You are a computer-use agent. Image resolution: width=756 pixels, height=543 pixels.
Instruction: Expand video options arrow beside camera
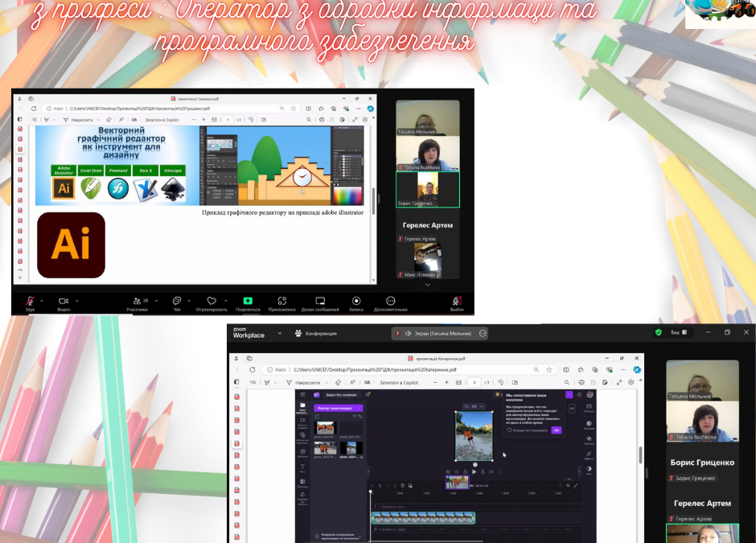[76, 299]
